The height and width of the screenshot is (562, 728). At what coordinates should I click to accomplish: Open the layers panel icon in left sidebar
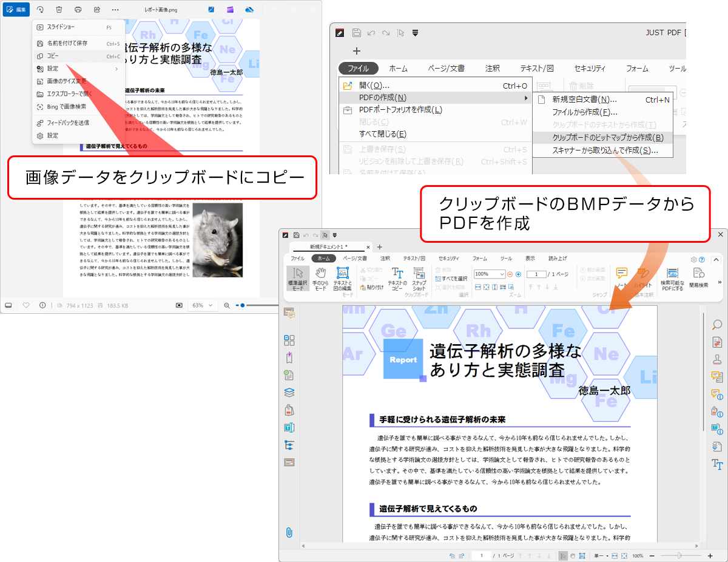(x=289, y=393)
